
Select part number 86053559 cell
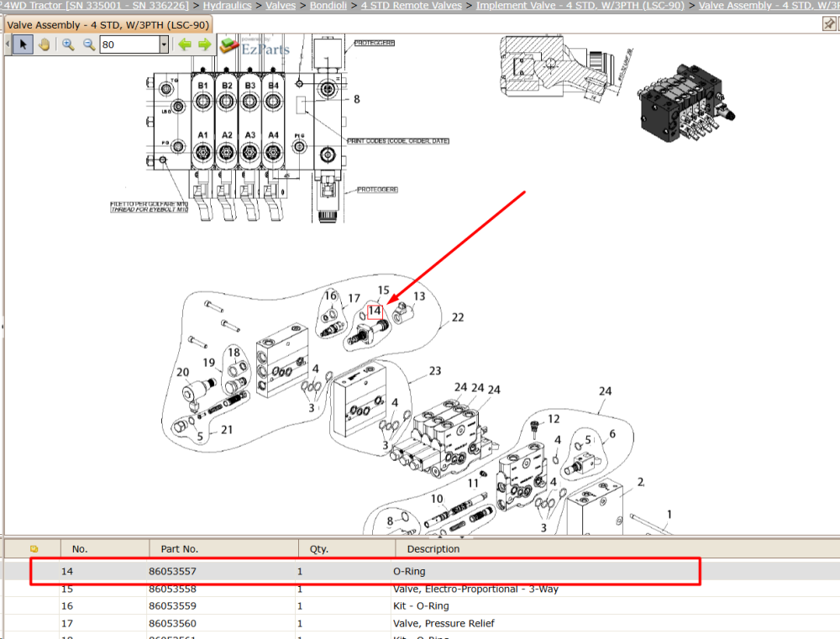[x=172, y=606]
